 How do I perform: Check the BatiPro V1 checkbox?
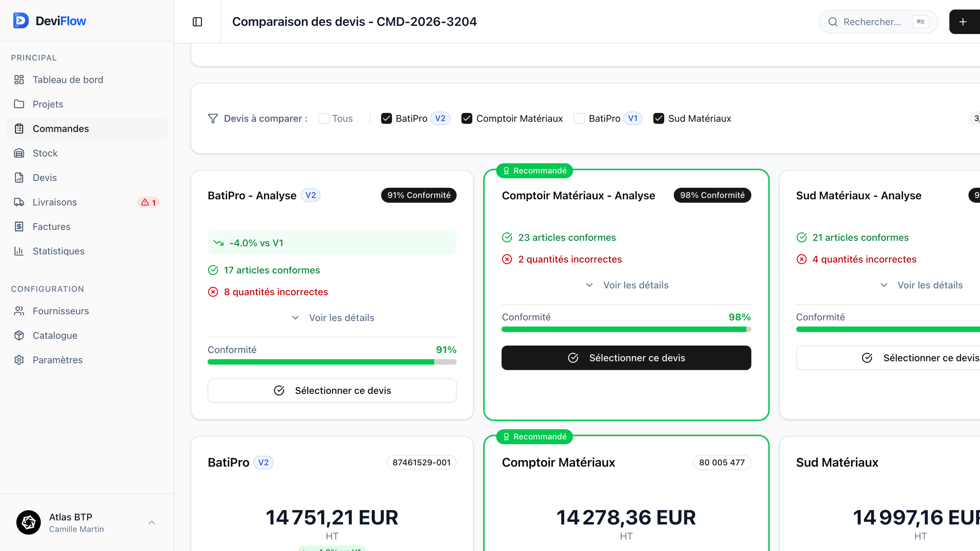(579, 119)
